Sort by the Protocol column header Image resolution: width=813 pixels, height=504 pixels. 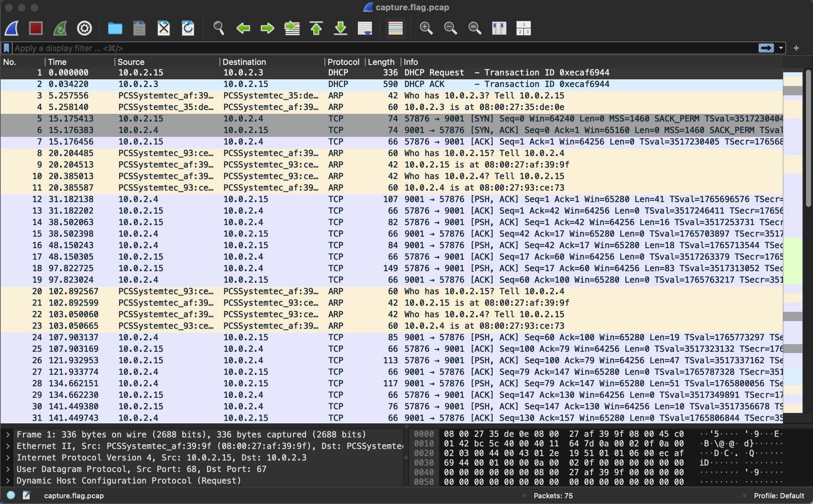pos(343,62)
